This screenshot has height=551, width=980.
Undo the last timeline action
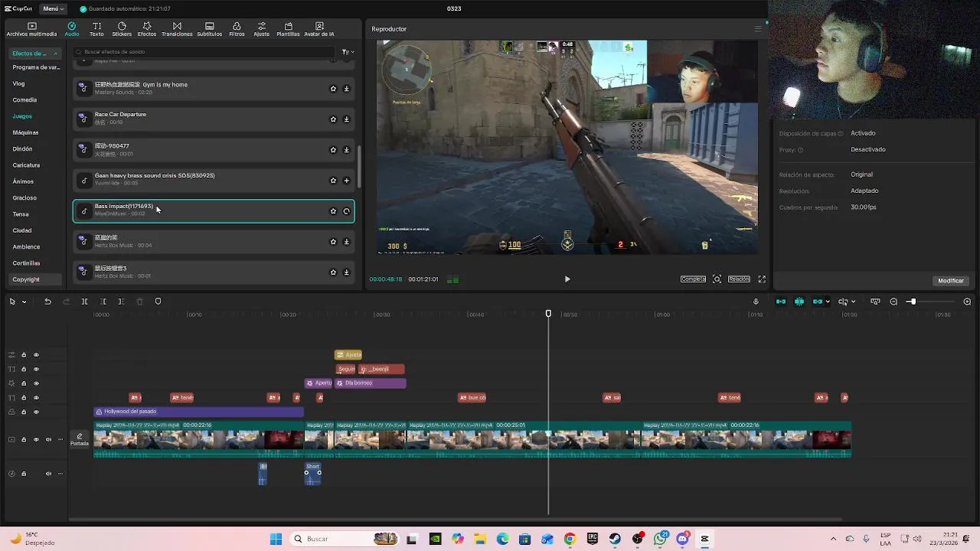47,302
